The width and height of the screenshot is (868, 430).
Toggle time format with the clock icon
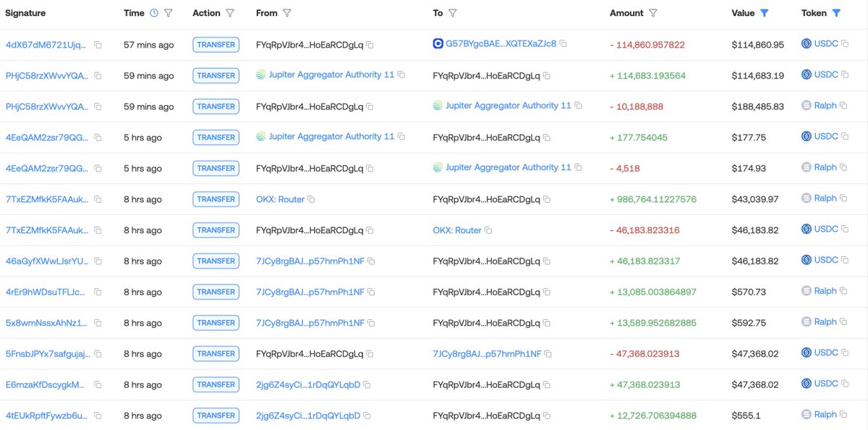[153, 13]
